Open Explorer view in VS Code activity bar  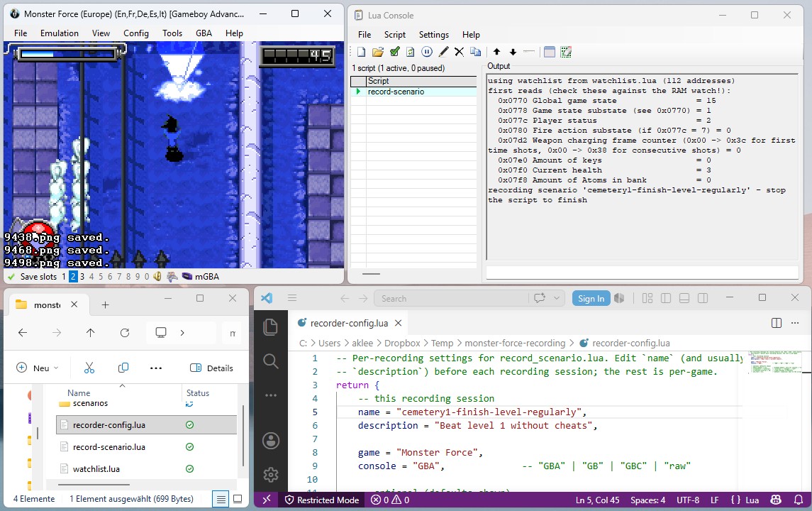pyautogui.click(x=271, y=327)
